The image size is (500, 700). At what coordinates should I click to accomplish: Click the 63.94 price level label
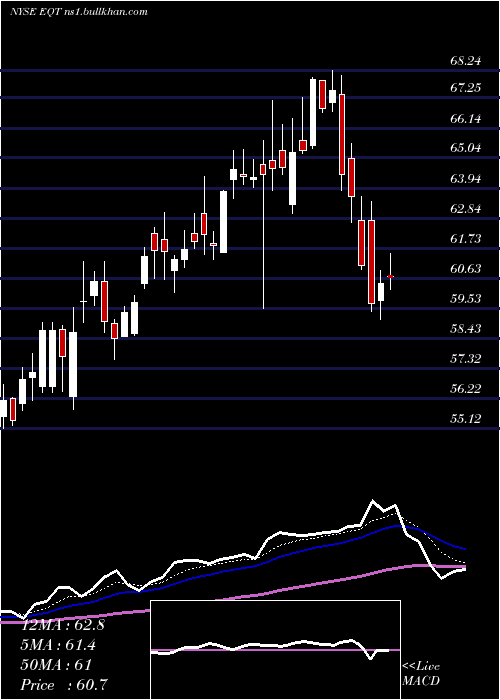click(x=466, y=179)
